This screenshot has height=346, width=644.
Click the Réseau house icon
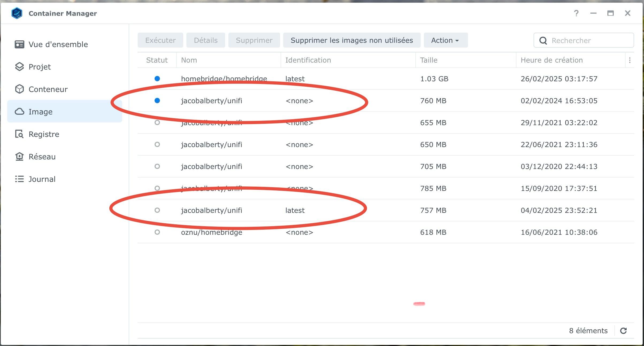coord(19,157)
